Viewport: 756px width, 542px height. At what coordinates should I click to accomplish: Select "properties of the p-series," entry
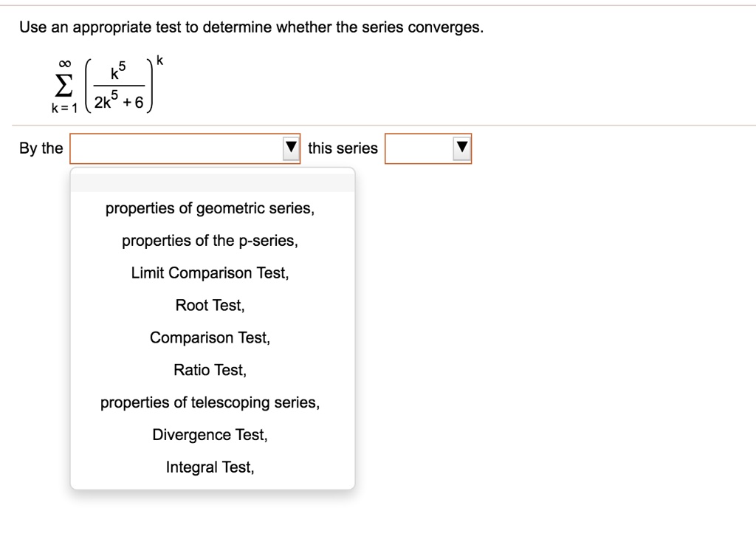pos(210,240)
